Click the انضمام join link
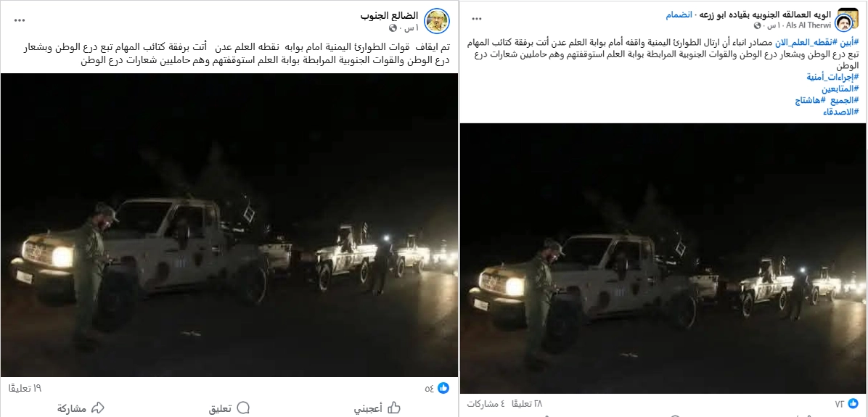 coord(679,15)
